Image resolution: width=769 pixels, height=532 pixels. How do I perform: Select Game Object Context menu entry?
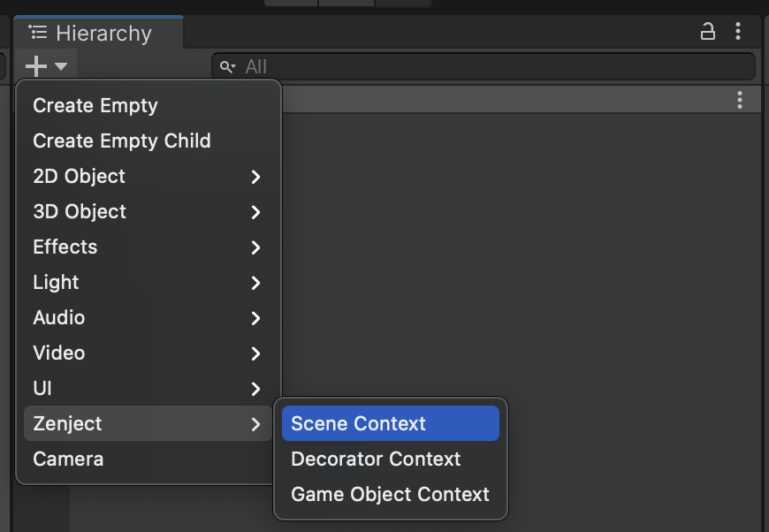pos(390,494)
